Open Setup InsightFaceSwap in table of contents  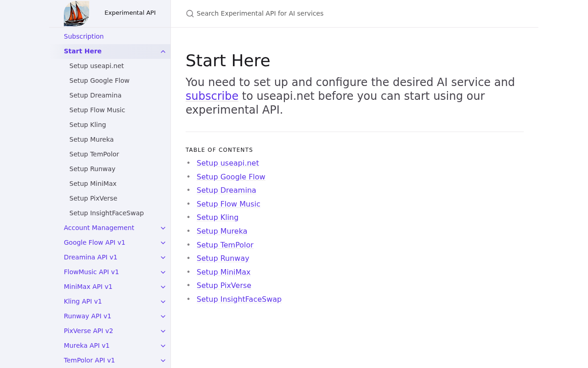239,299
